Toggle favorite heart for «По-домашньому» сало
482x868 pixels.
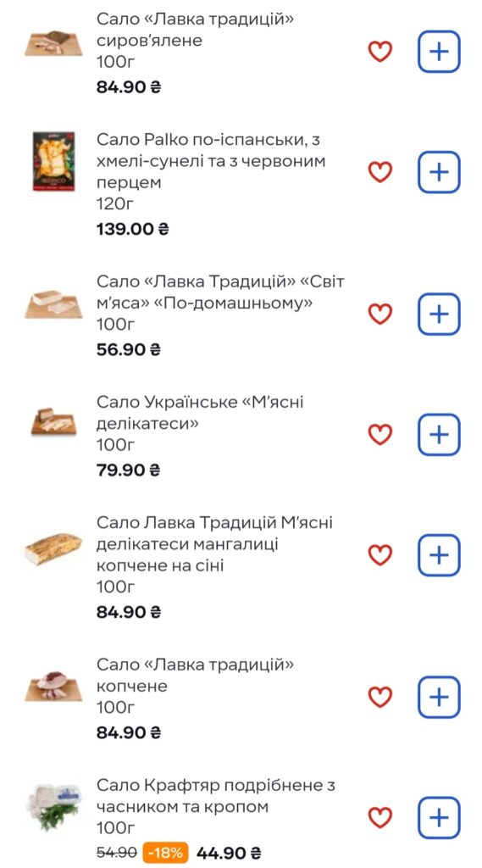(x=380, y=314)
